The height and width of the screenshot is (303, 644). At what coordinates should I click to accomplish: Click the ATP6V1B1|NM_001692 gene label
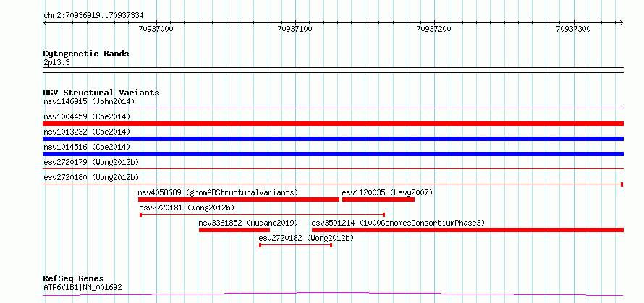click(x=82, y=287)
